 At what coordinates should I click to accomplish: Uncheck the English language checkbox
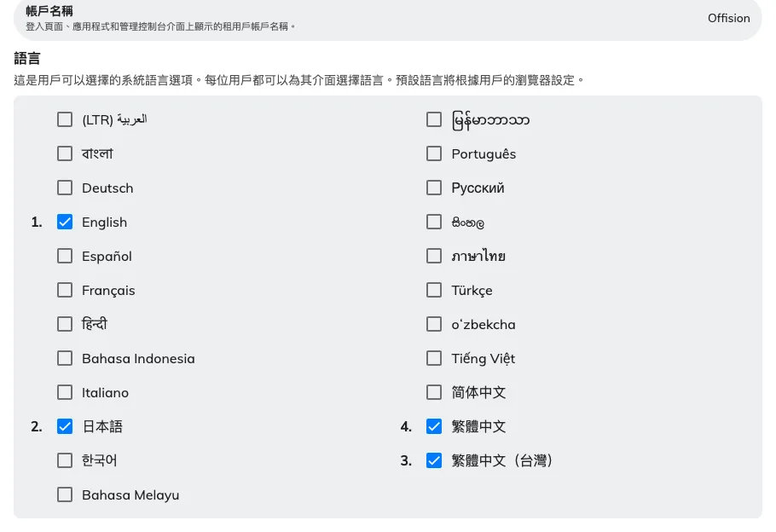(65, 222)
